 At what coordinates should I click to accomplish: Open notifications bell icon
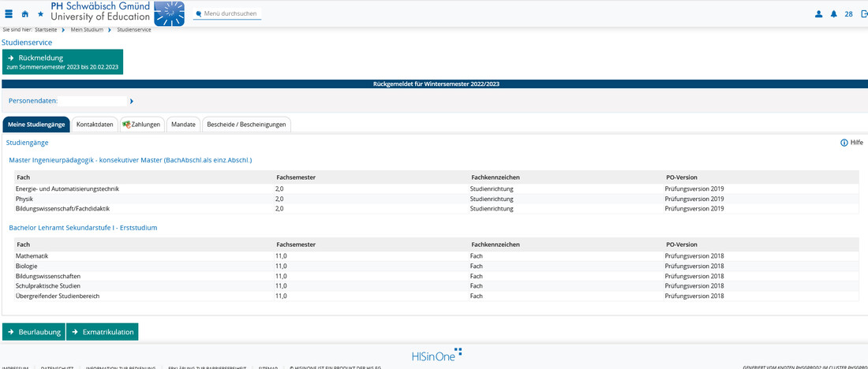click(833, 14)
